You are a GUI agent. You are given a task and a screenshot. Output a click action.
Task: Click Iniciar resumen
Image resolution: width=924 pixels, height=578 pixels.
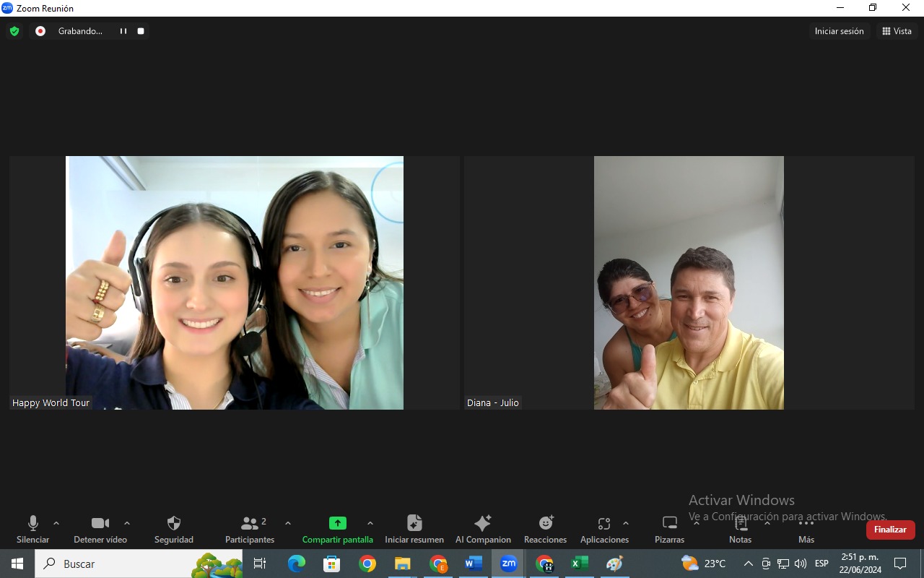414,530
